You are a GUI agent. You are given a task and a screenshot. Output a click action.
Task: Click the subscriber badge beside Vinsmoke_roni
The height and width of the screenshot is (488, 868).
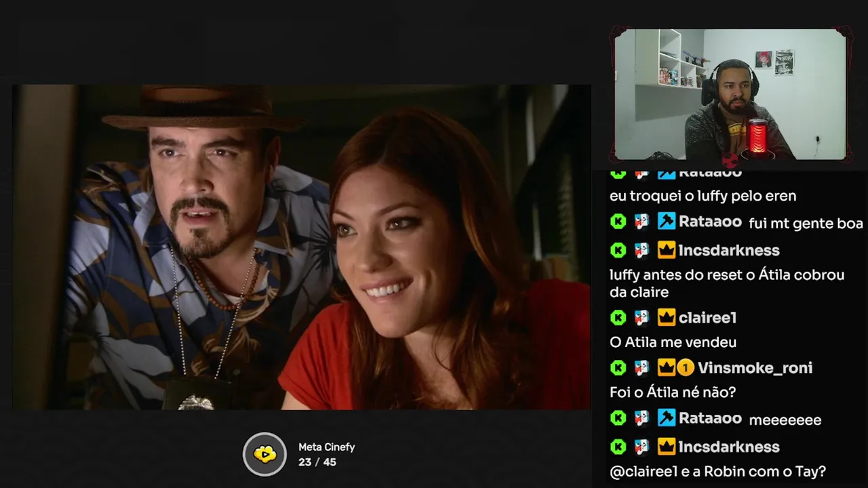[642, 367]
